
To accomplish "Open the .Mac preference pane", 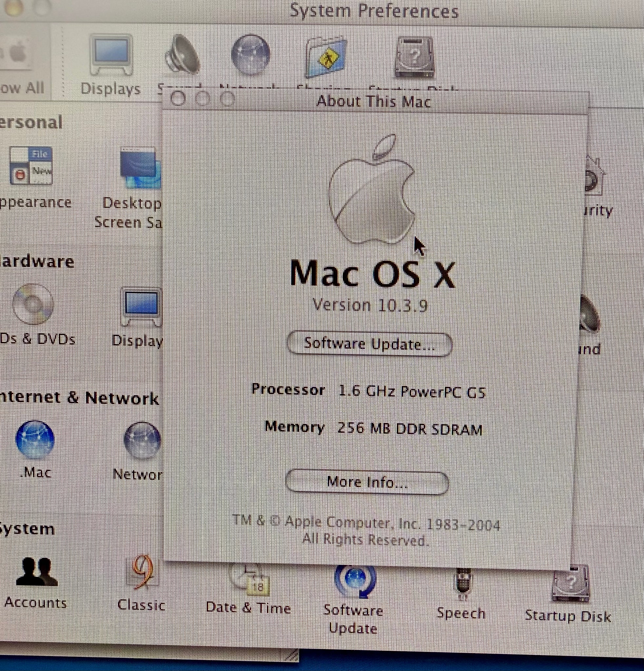I will pos(35,440).
